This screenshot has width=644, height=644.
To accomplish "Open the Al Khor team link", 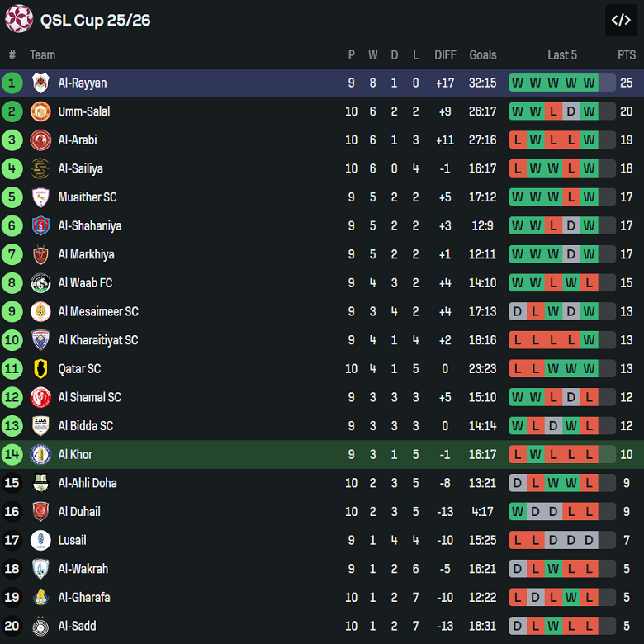I will pos(75,455).
